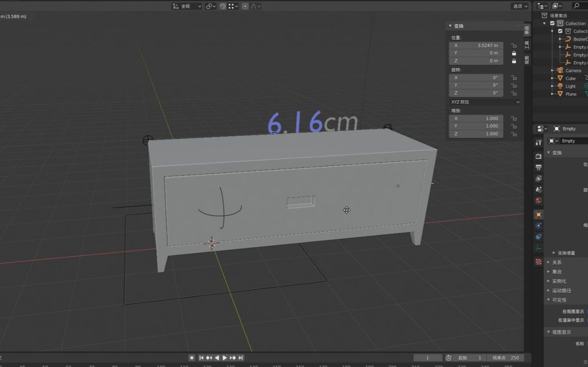Image resolution: width=588 pixels, height=367 pixels.
Task: Open the snapping options dropdown
Action: pos(233,6)
